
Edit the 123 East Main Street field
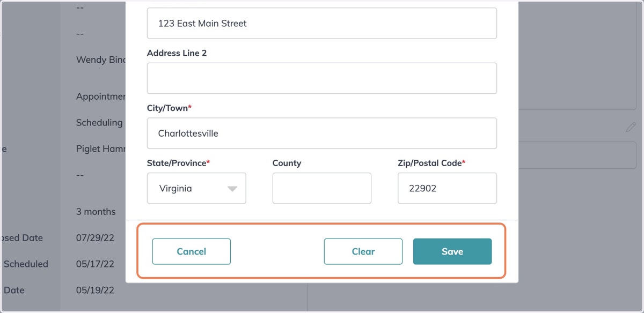coord(322,23)
